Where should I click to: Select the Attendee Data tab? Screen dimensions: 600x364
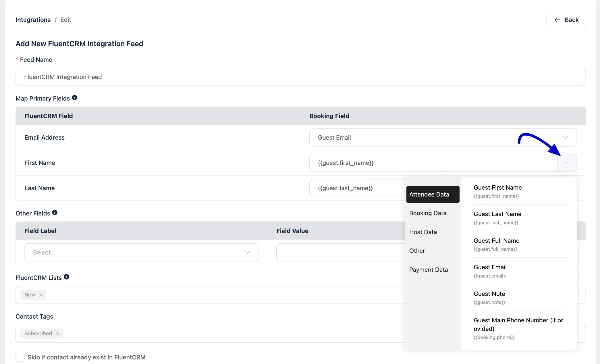(433, 194)
